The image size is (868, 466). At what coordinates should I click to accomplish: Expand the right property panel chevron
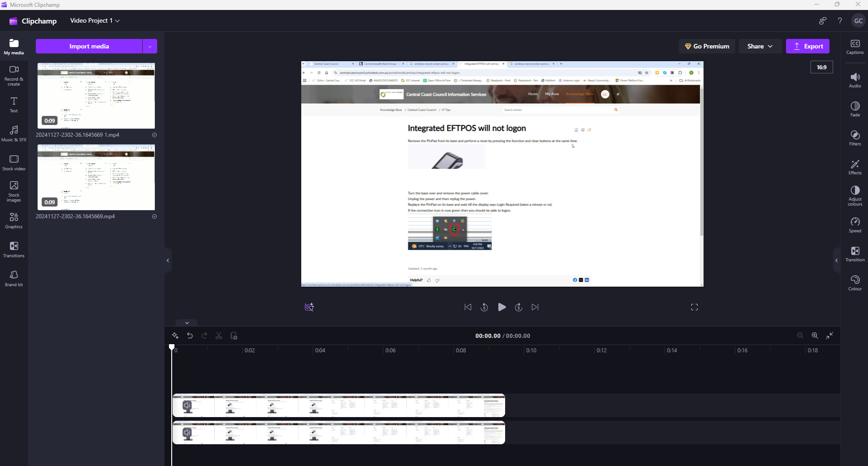pos(837,260)
